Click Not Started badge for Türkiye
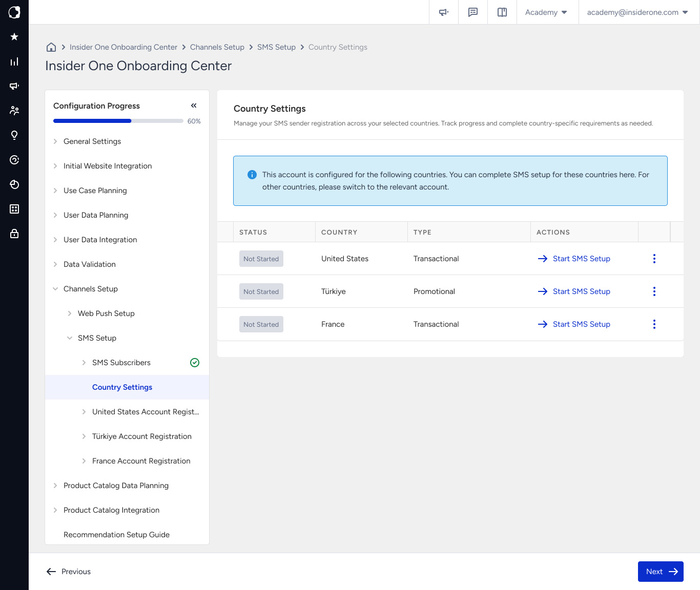 point(261,291)
